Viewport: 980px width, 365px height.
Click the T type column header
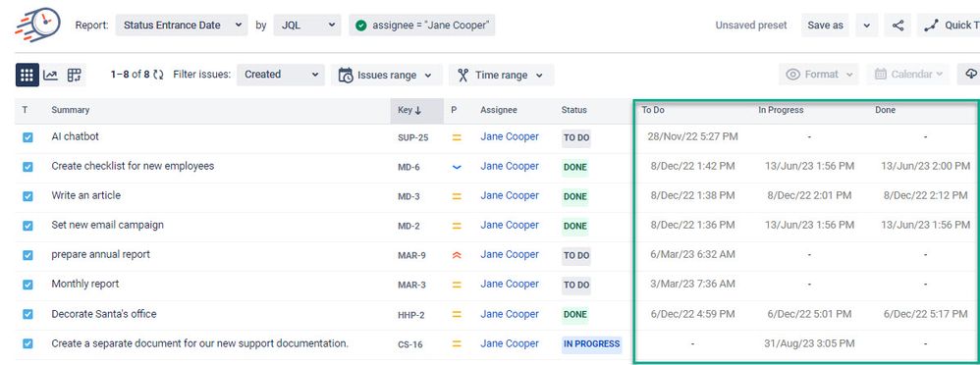[x=25, y=110]
